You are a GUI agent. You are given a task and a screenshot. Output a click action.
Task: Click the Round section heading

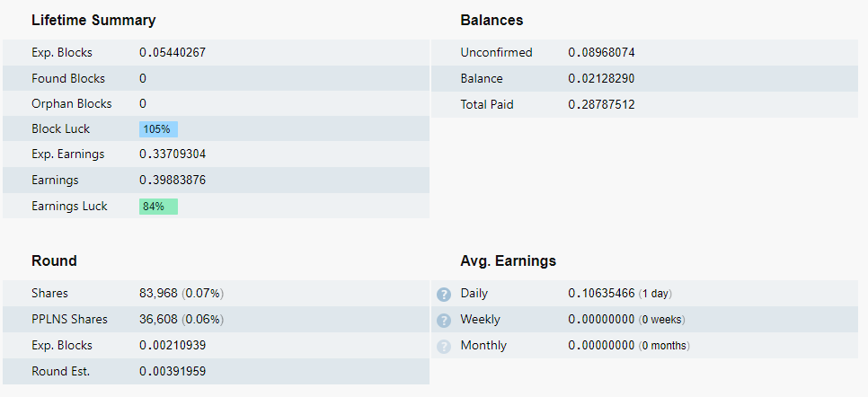pos(54,260)
